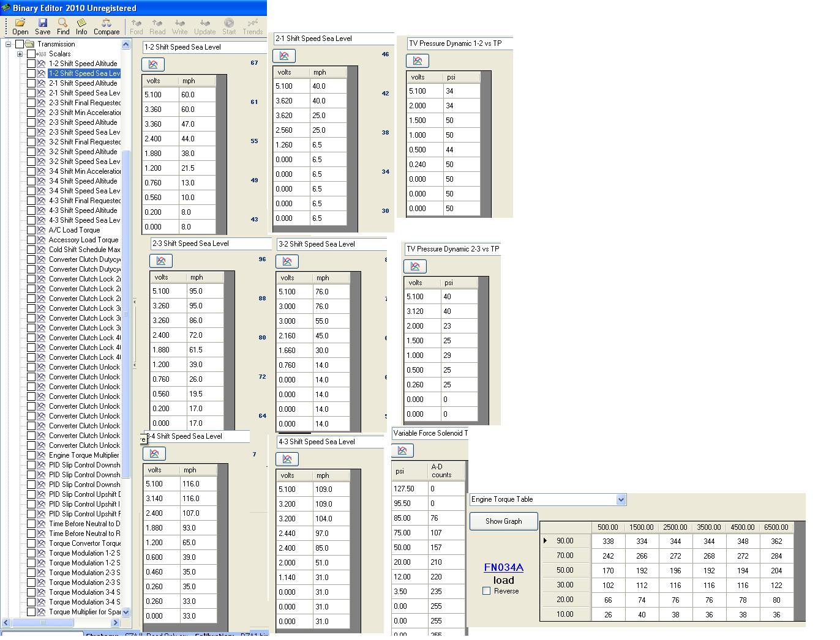
Task: Click the Transmission folder icon in tree
Action: click(29, 44)
